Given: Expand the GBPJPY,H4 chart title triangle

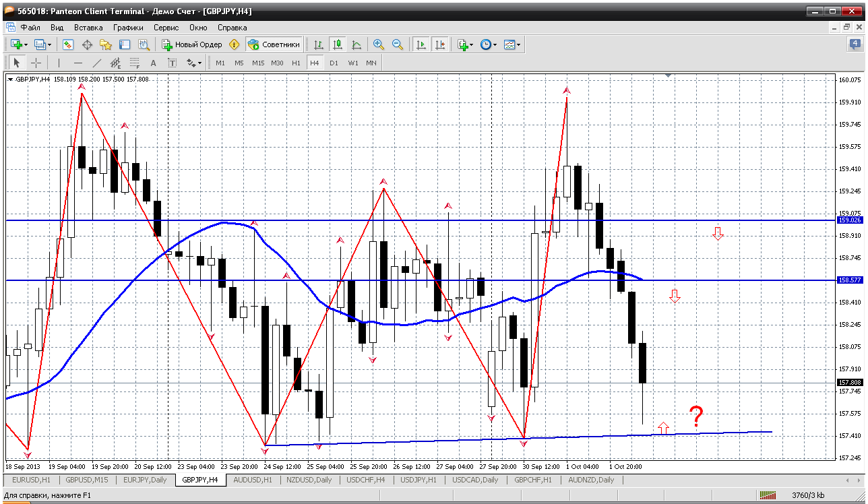Looking at the screenshot, I should 10,80.
